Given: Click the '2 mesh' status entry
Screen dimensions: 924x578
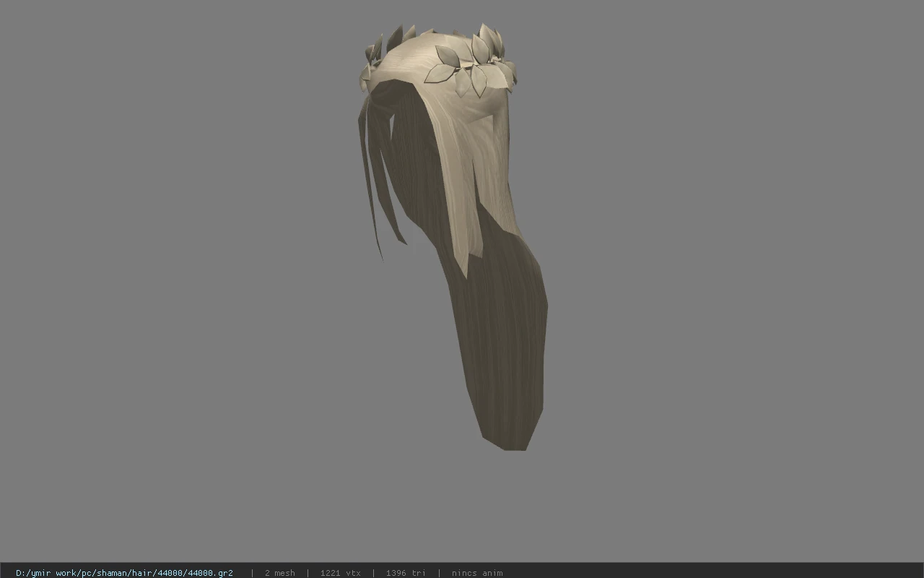Looking at the screenshot, I should pyautogui.click(x=279, y=573).
